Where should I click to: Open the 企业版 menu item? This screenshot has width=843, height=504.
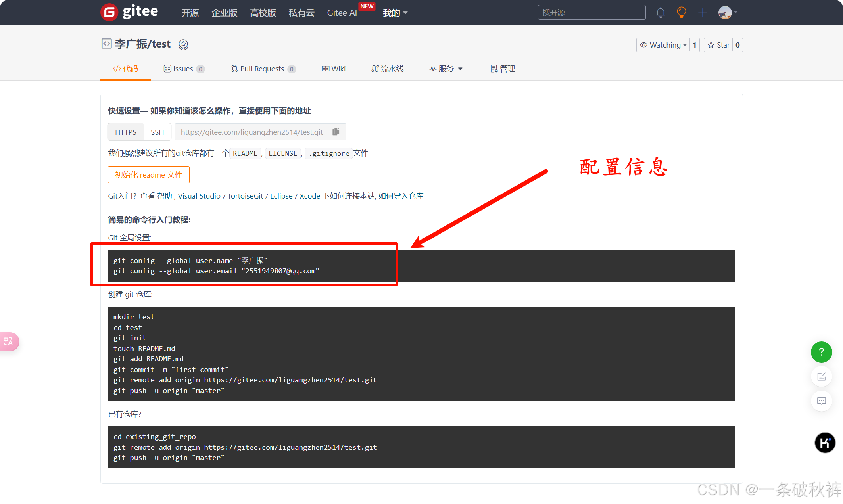pyautogui.click(x=225, y=13)
